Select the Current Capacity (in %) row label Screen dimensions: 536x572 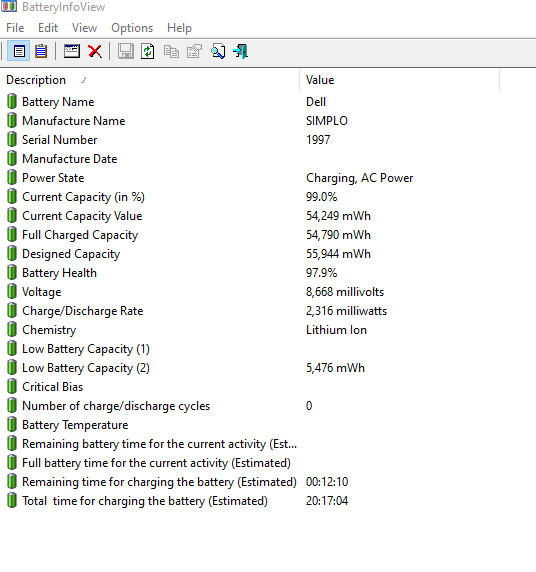pos(83,197)
